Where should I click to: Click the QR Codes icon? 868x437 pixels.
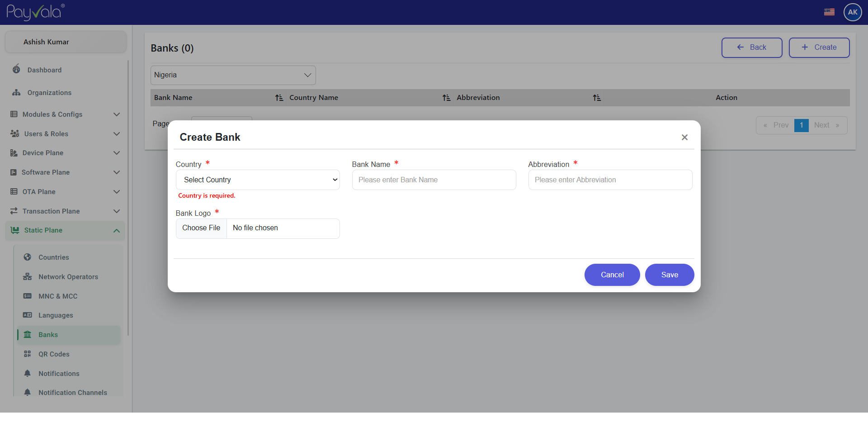pyautogui.click(x=28, y=354)
